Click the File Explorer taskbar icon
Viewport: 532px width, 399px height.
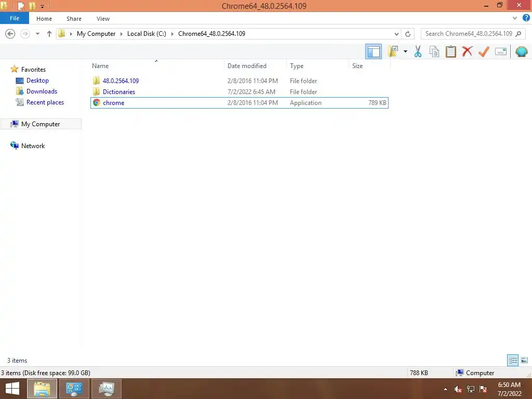coord(42,389)
